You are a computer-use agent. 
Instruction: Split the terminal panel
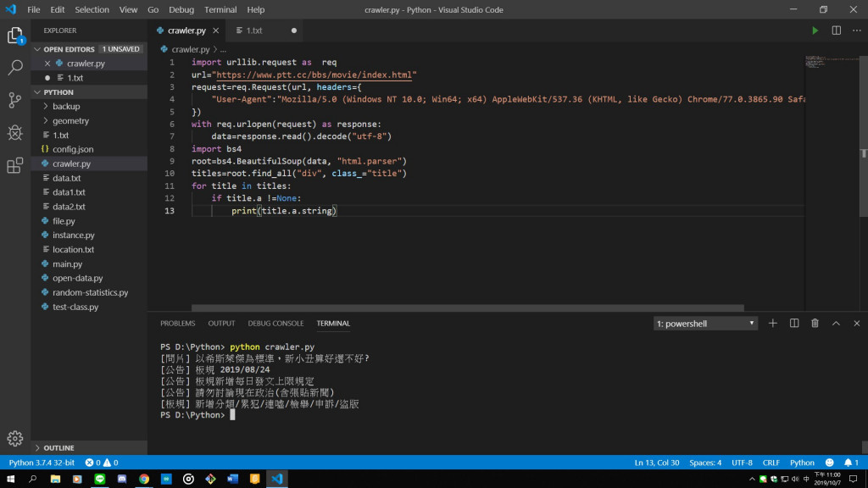793,323
